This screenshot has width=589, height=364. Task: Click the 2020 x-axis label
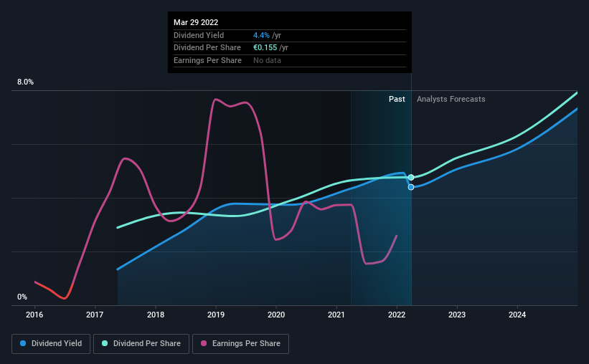pos(276,315)
